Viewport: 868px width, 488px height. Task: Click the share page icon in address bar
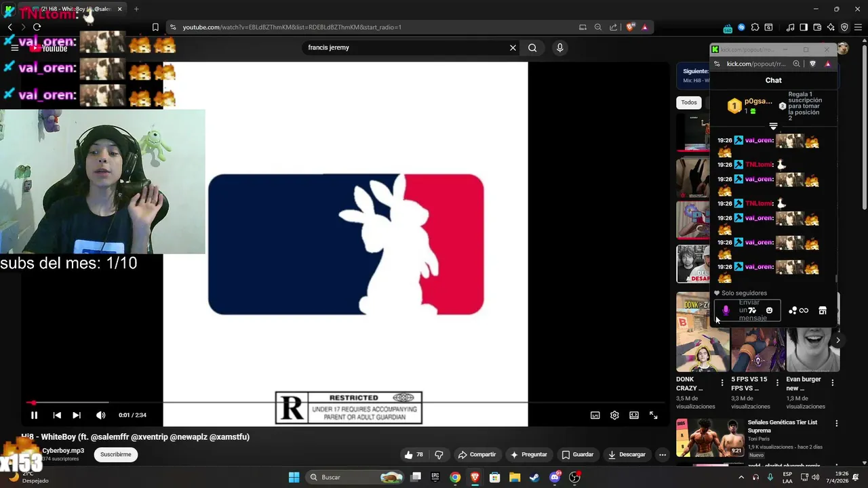click(613, 27)
